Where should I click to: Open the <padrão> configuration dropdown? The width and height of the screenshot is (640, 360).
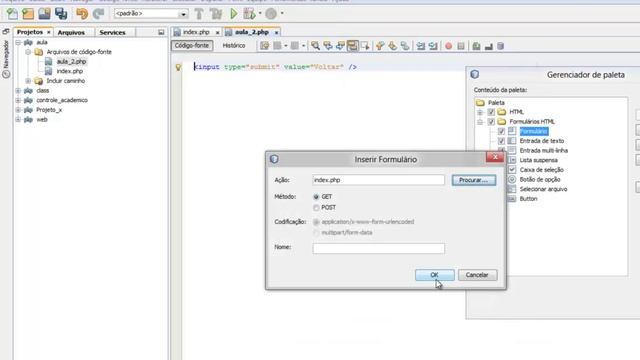[183, 14]
